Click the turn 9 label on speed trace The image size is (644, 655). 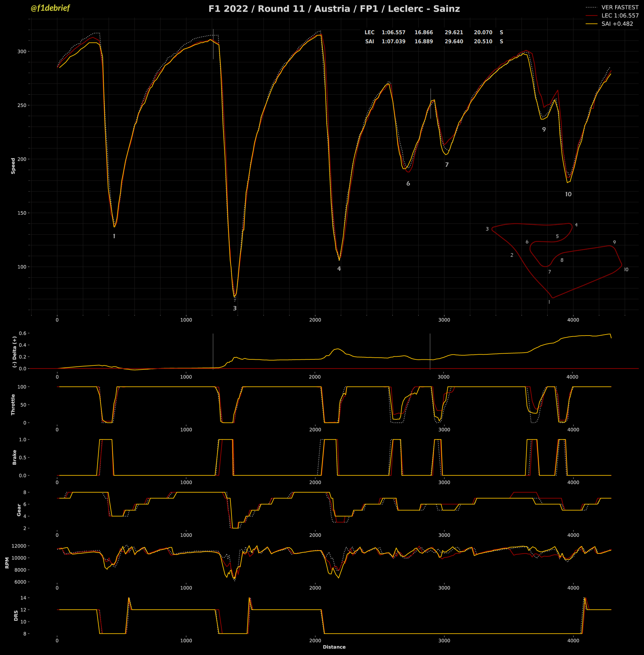coord(544,129)
